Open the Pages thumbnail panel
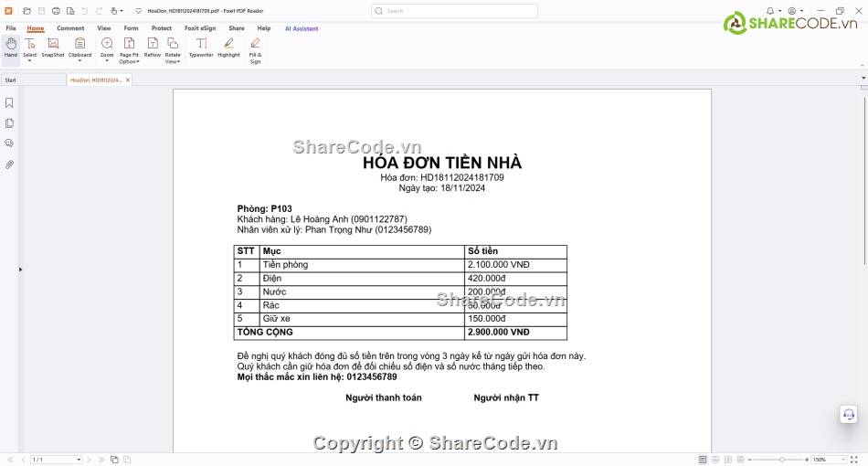This screenshot has height=466, width=868. click(x=9, y=123)
